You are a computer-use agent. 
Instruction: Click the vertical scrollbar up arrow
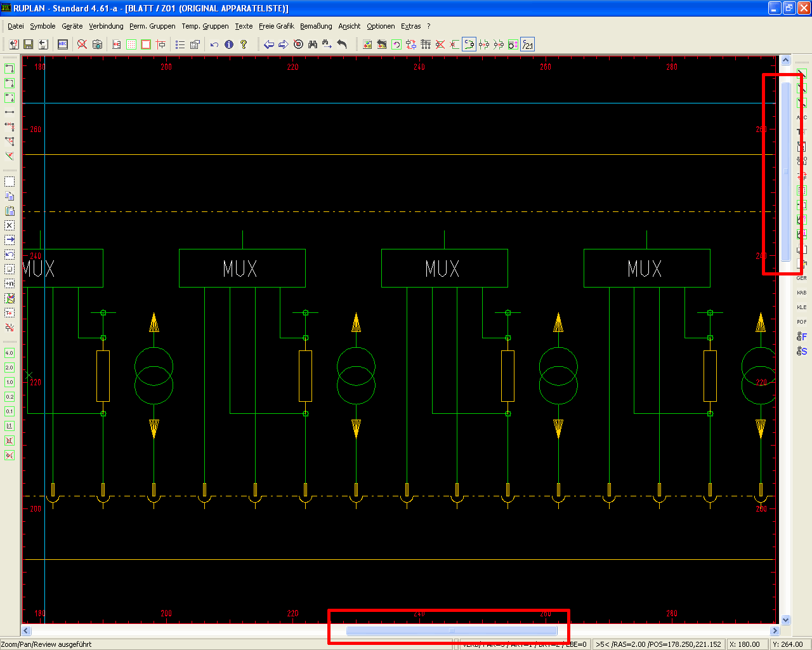tap(786, 60)
